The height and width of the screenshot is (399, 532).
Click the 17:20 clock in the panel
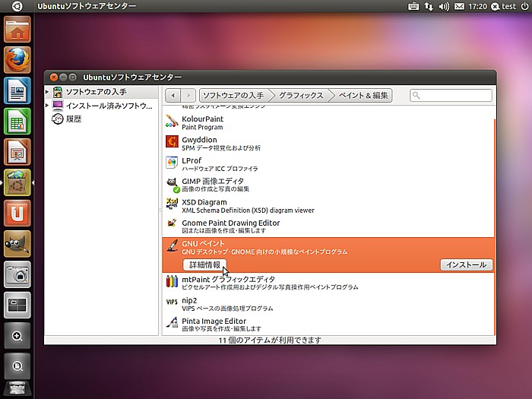pyautogui.click(x=477, y=6)
